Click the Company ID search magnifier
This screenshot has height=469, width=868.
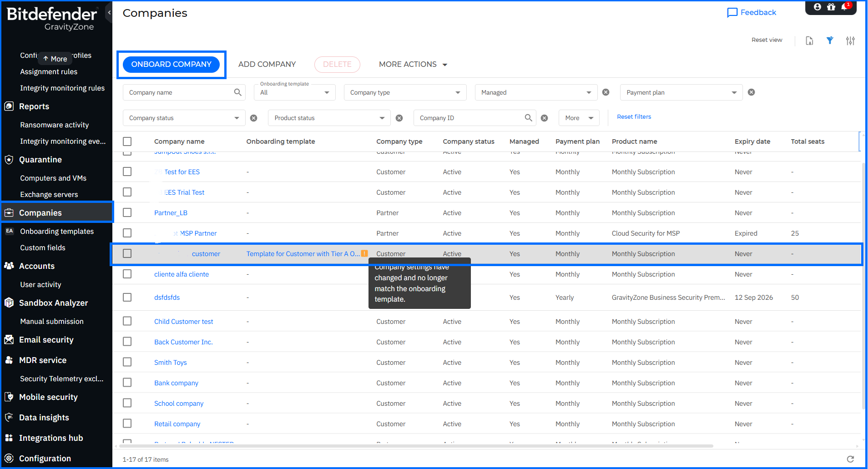tap(528, 118)
